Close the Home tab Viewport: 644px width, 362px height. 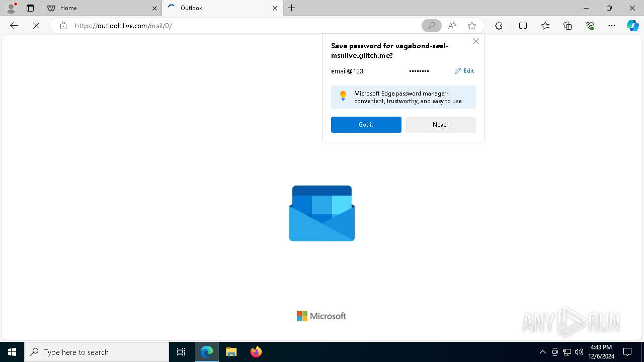[154, 8]
